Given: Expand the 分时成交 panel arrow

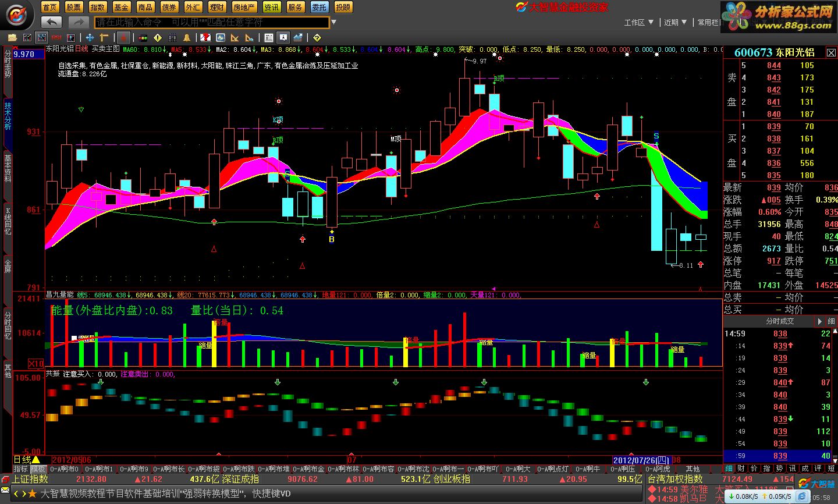Looking at the screenshot, I should (819, 321).
